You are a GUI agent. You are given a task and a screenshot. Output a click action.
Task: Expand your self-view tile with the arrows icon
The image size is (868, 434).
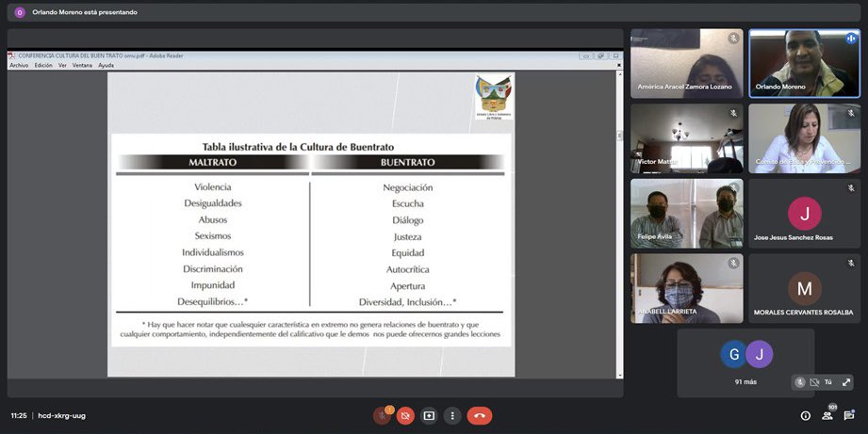[x=846, y=382]
